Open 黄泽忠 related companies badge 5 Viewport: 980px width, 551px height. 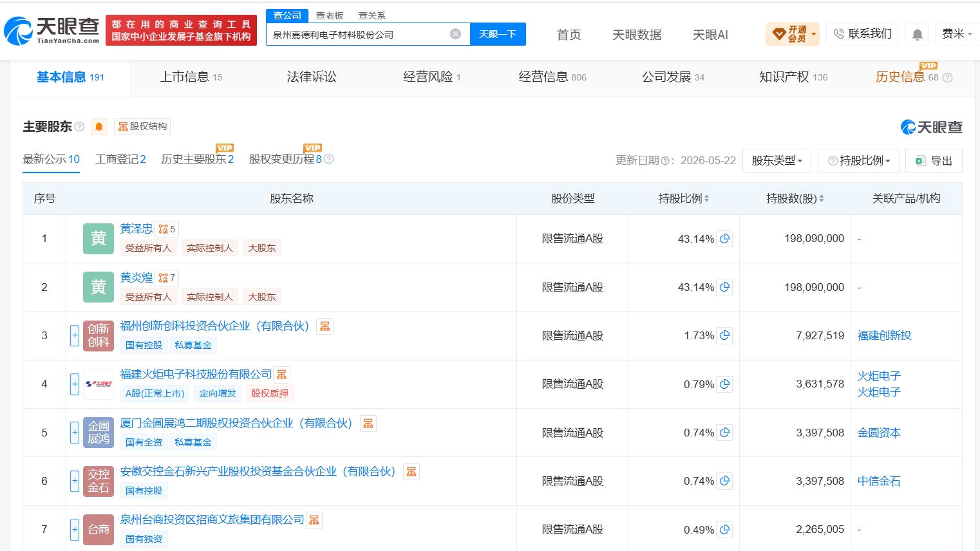(x=167, y=229)
